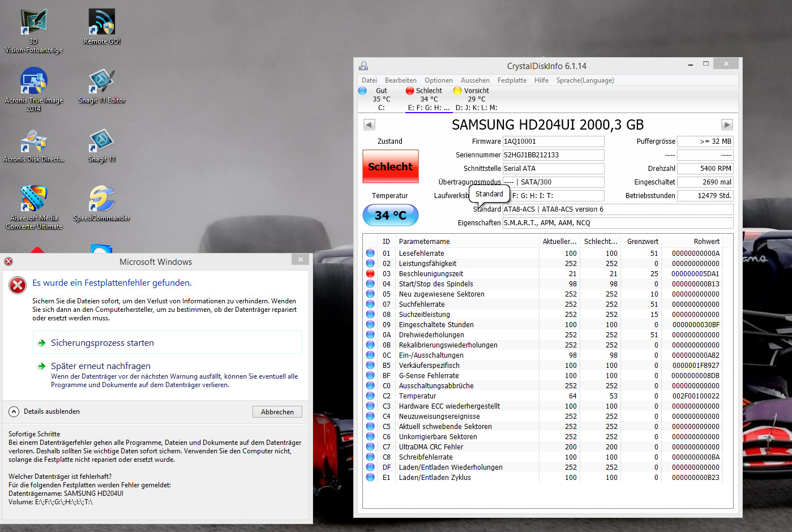Click the Puffergrösse >= 32 MB field
792x532 pixels.
[x=705, y=141]
